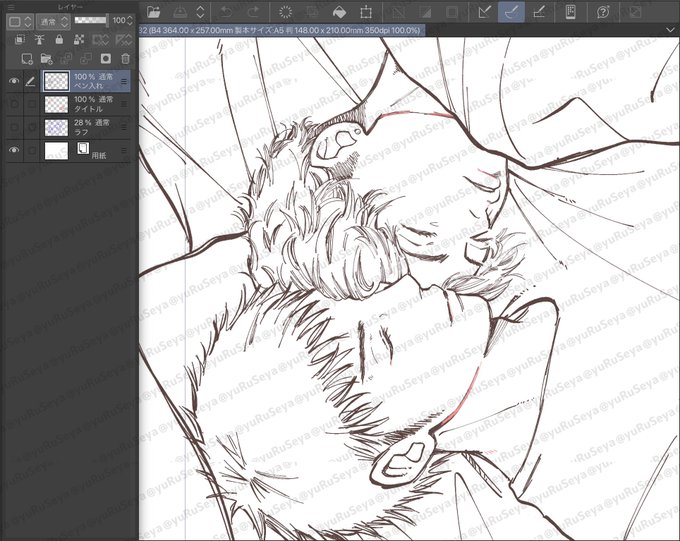
Task: Click the rightmost dimmed command bar icon
Action: coord(635,12)
